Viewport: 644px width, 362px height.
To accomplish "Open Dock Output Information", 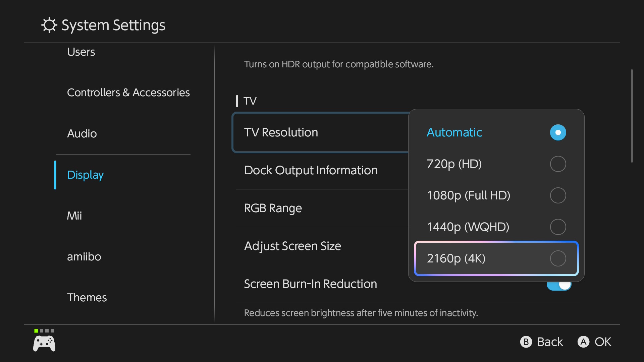I will pos(322,170).
